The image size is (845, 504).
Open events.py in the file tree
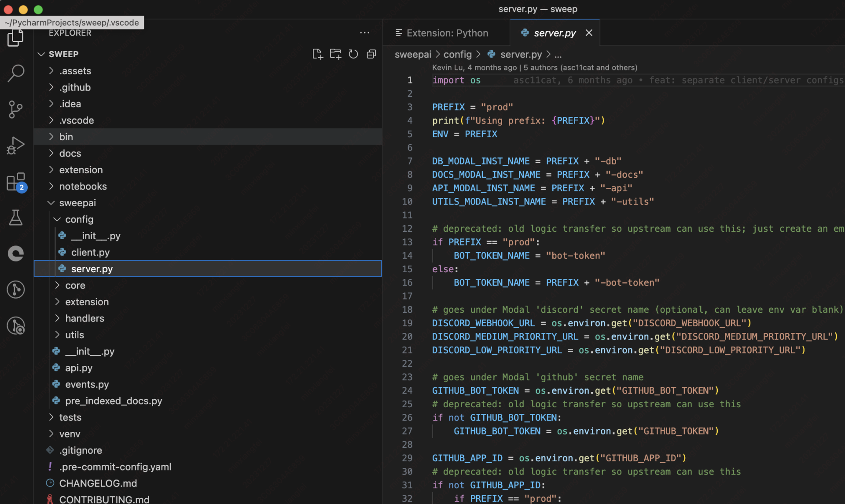coord(208,384)
